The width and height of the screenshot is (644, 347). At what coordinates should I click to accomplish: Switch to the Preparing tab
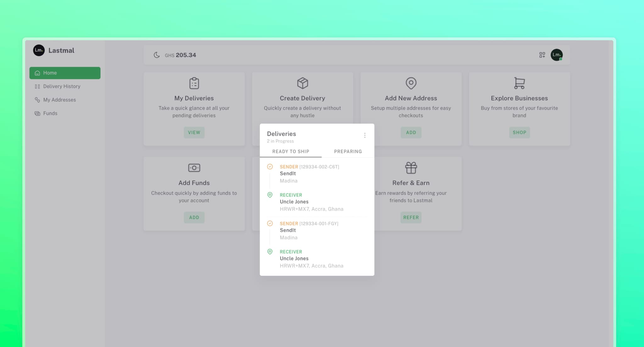point(348,151)
